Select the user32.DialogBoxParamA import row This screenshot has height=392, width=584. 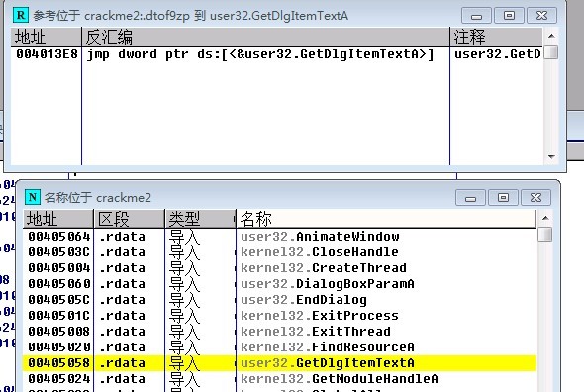point(280,284)
